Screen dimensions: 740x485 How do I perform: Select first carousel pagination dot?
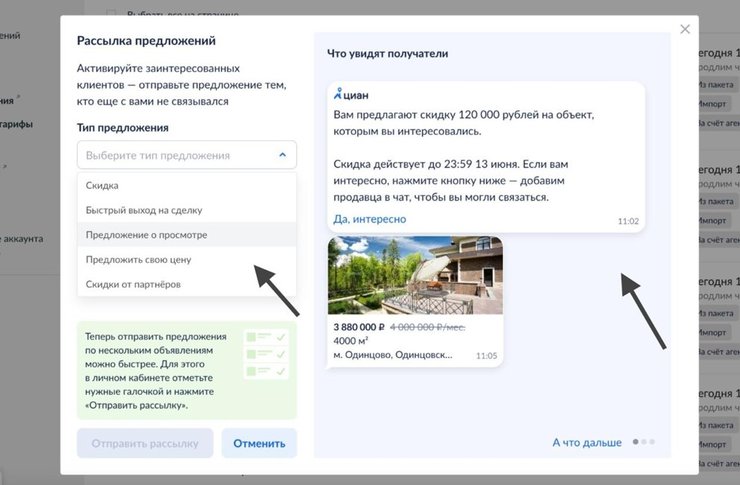point(636,442)
